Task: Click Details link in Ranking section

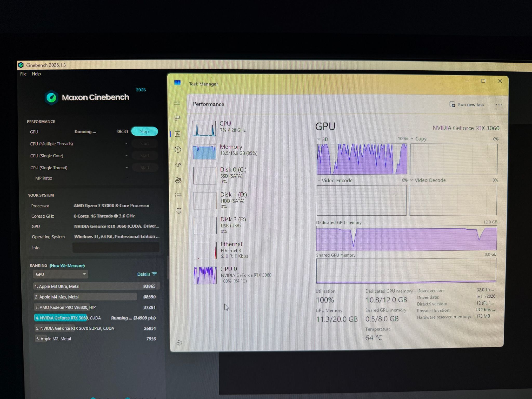Action: (144, 274)
